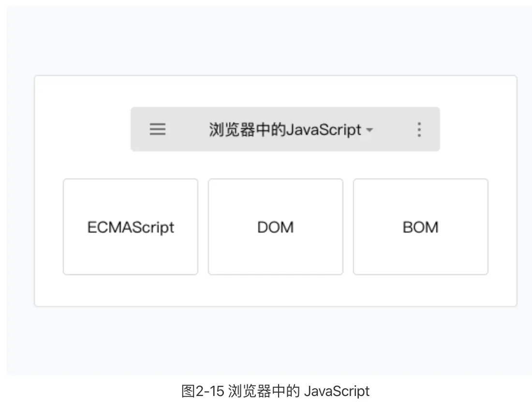The width and height of the screenshot is (532, 411).
Task: Click the 浏览器中的JavaScript title text
Action: [x=285, y=130]
